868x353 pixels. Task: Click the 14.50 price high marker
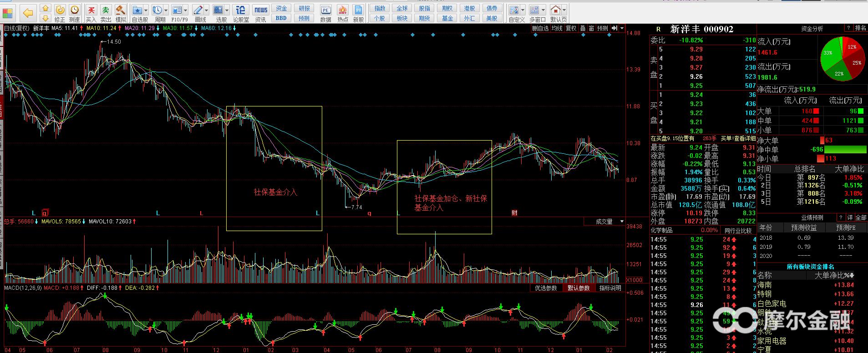(111, 41)
